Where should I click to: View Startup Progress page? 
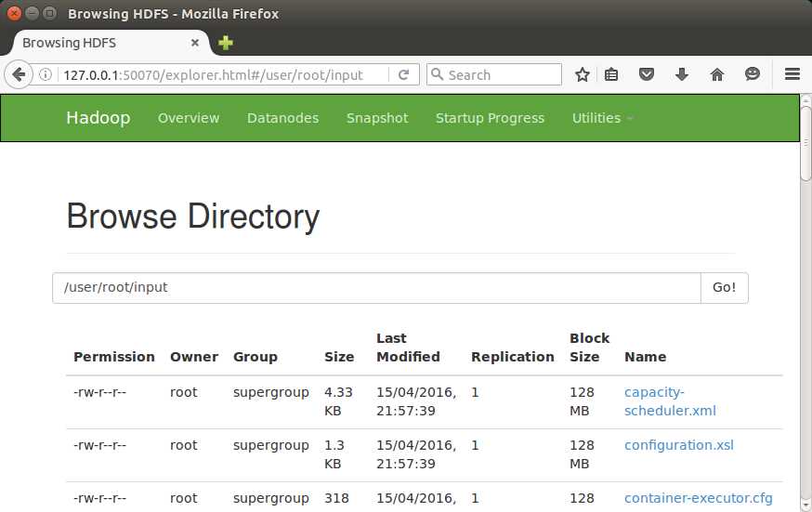(x=490, y=118)
